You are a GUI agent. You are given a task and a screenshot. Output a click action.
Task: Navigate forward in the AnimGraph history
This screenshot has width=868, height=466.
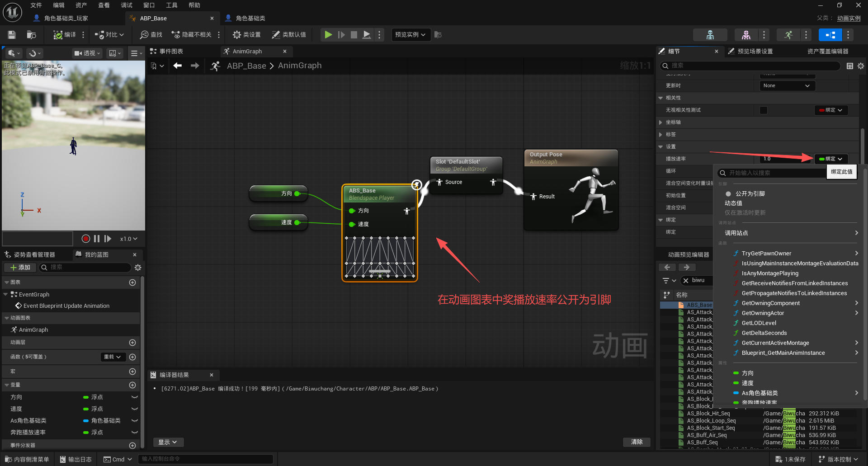click(x=195, y=66)
